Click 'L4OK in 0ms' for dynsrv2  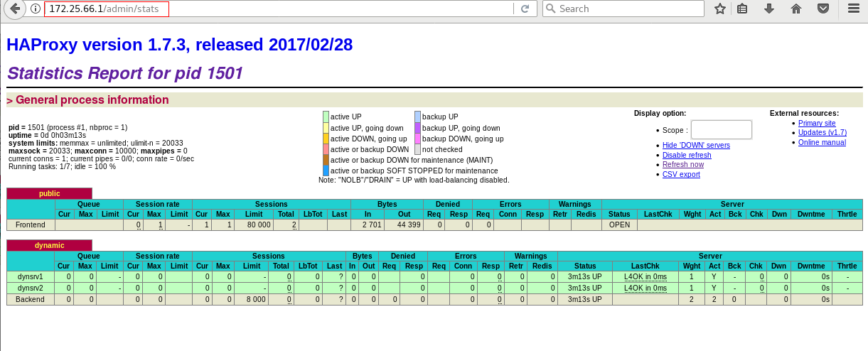645,288
